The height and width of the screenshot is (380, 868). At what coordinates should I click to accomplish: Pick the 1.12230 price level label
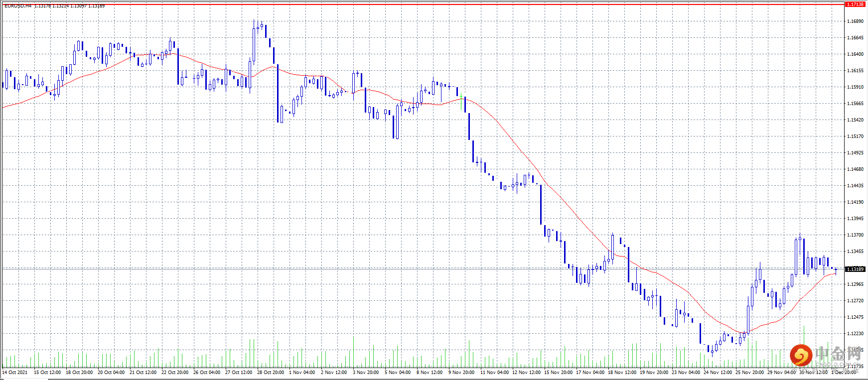855,334
